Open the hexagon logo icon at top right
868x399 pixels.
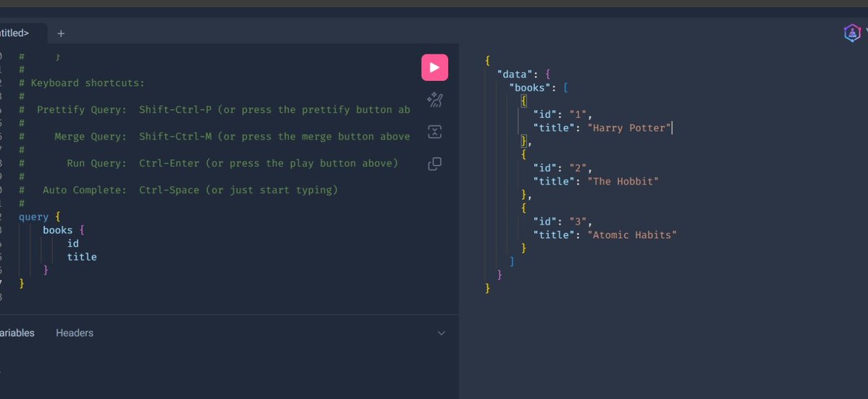click(x=852, y=33)
